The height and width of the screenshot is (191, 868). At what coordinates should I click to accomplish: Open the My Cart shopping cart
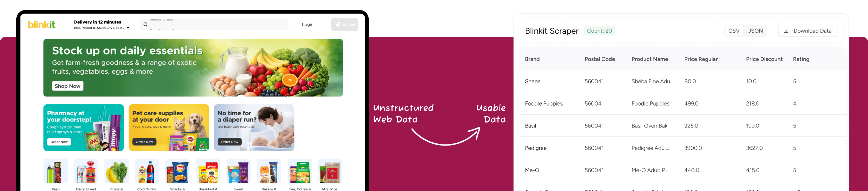[x=344, y=25]
